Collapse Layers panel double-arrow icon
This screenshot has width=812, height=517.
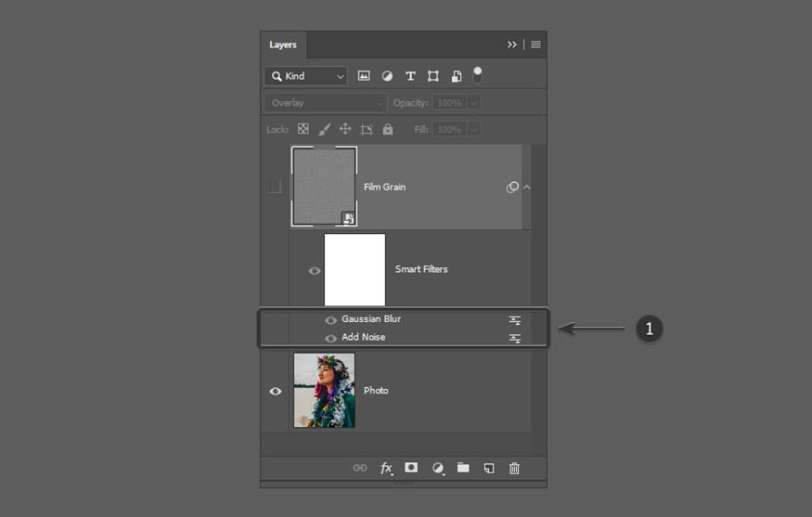pos(511,45)
